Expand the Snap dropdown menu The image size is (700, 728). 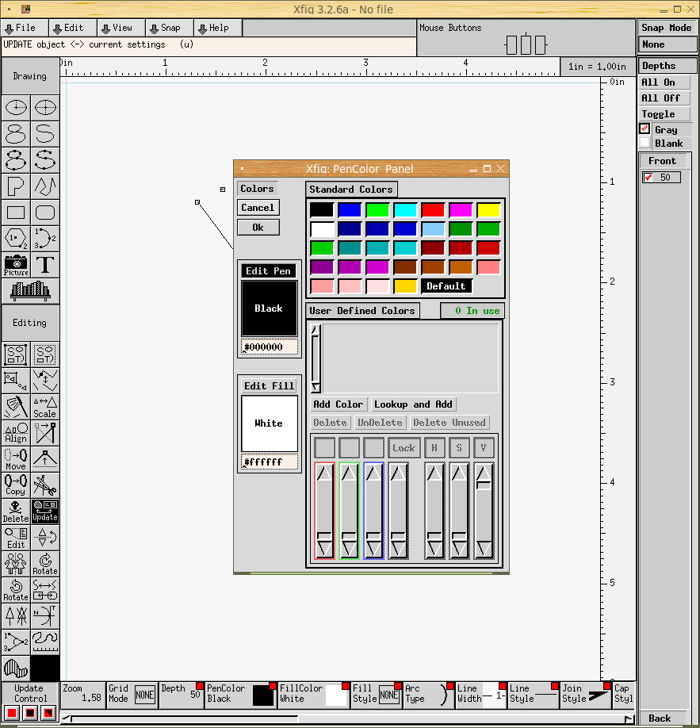(170, 28)
